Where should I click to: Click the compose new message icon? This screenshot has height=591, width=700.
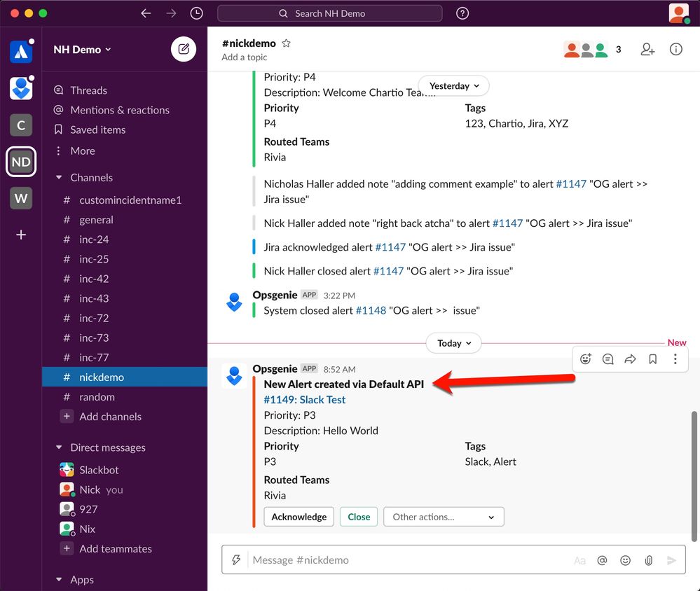coord(184,49)
